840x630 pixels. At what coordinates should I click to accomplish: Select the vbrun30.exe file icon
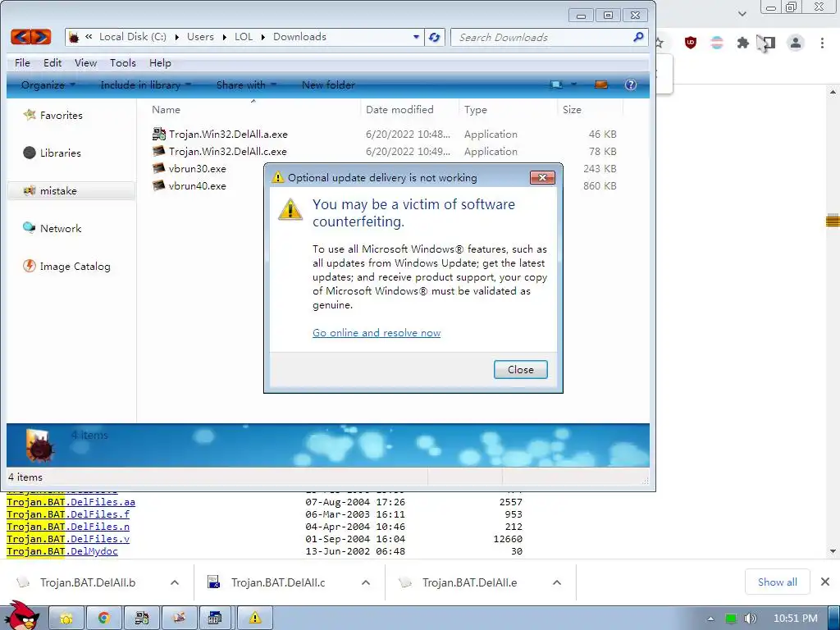[159, 168]
